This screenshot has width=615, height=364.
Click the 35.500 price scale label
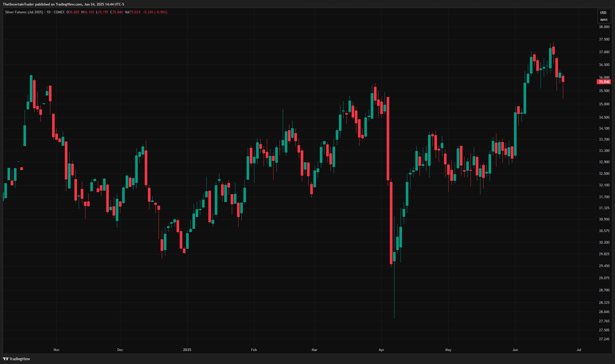[604, 91]
